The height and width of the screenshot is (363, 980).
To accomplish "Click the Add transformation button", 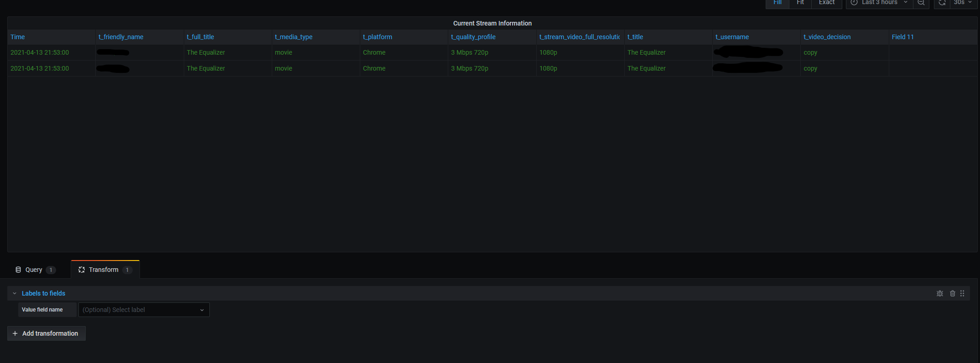I will pyautogui.click(x=47, y=333).
